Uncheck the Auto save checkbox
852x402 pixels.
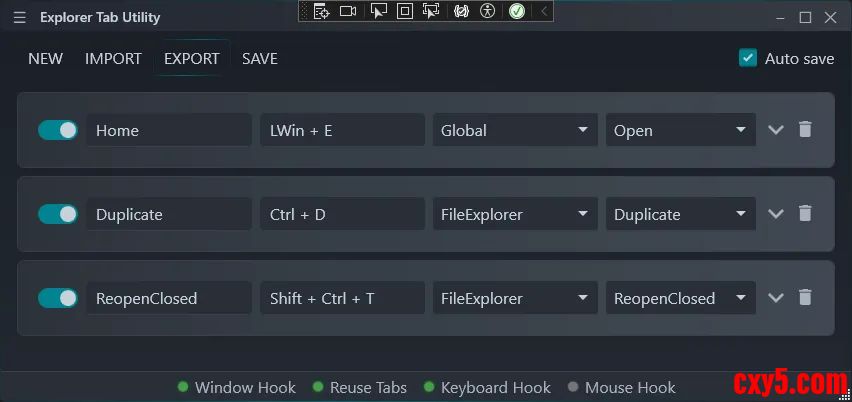point(748,58)
